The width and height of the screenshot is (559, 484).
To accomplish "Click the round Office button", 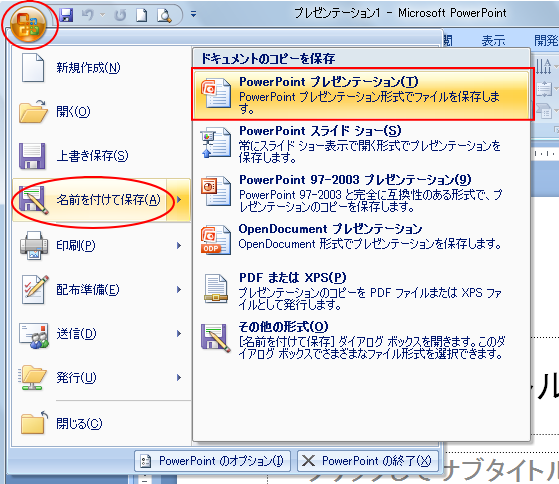I will point(29,24).
